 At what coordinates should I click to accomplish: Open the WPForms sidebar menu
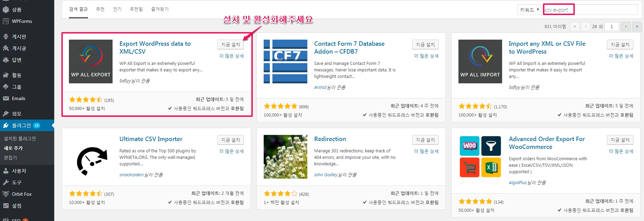pyautogui.click(x=22, y=21)
